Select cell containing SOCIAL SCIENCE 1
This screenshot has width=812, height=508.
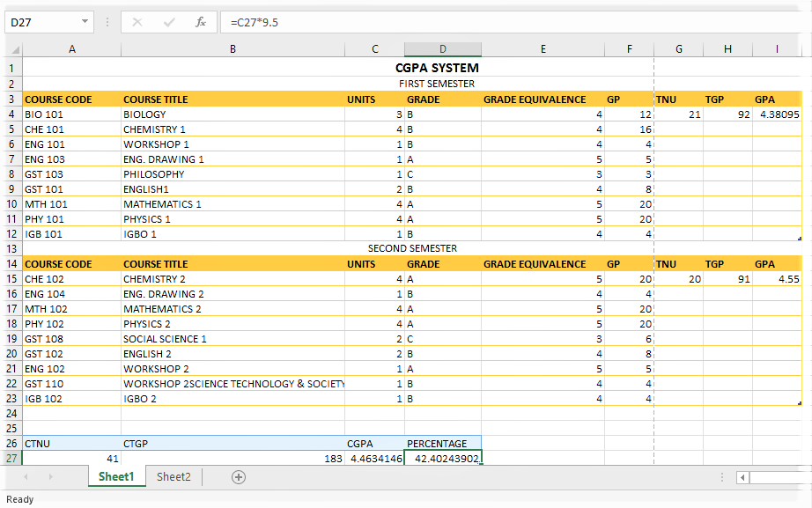pos(233,339)
